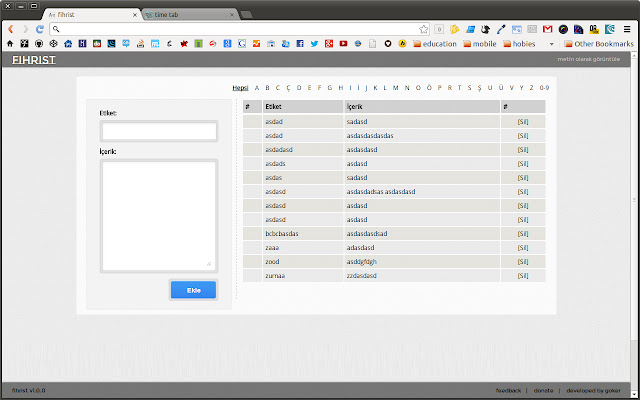The height and width of the screenshot is (400, 640).
Task: Switch to the time tab browser tab
Action: pyautogui.click(x=190, y=15)
